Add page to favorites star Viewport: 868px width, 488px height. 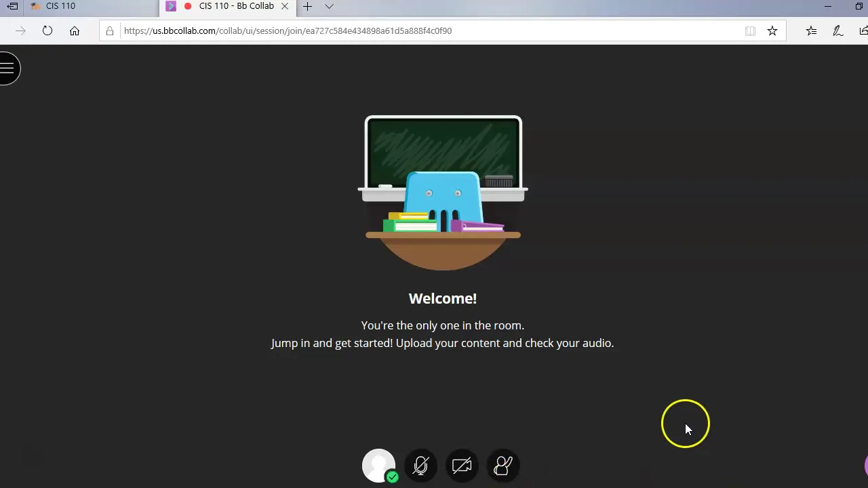[772, 30]
